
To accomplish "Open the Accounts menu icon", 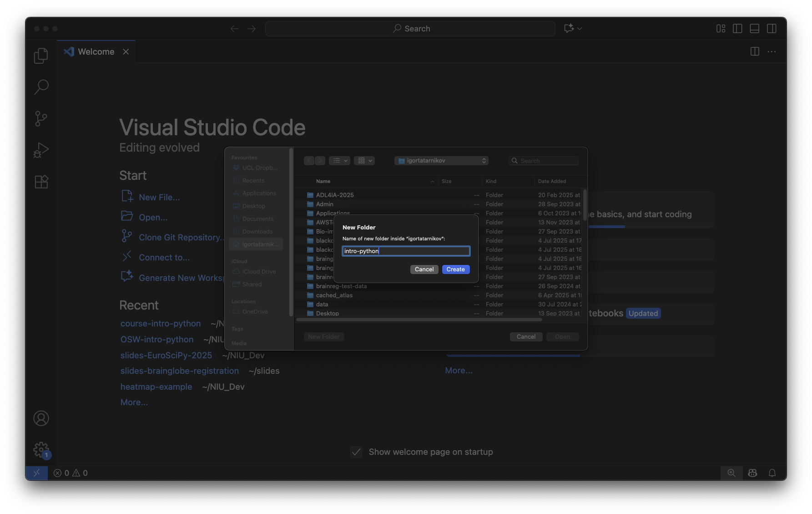I will [x=41, y=418].
